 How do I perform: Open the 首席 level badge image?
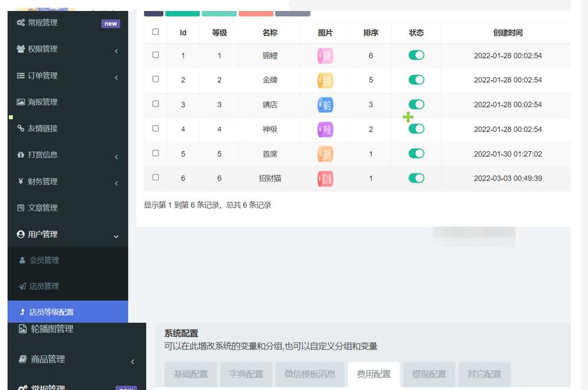[x=325, y=154]
